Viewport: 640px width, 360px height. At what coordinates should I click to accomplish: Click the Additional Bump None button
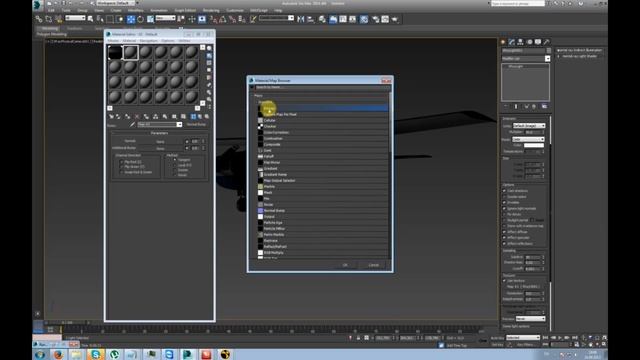[x=160, y=148]
